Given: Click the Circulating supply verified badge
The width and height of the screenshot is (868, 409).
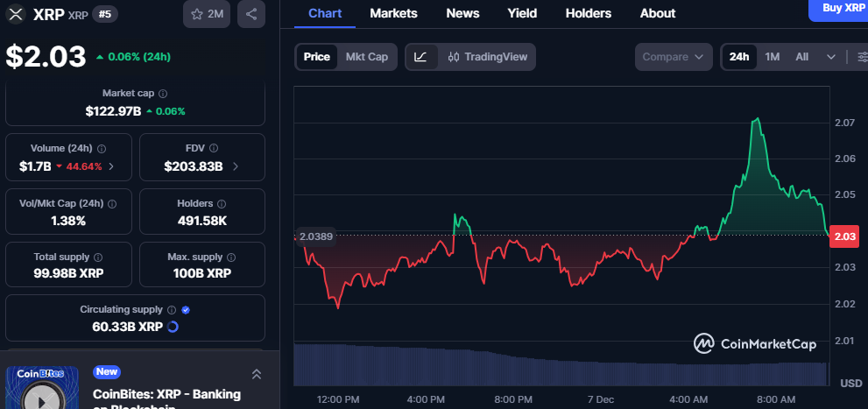Looking at the screenshot, I should 186,310.
